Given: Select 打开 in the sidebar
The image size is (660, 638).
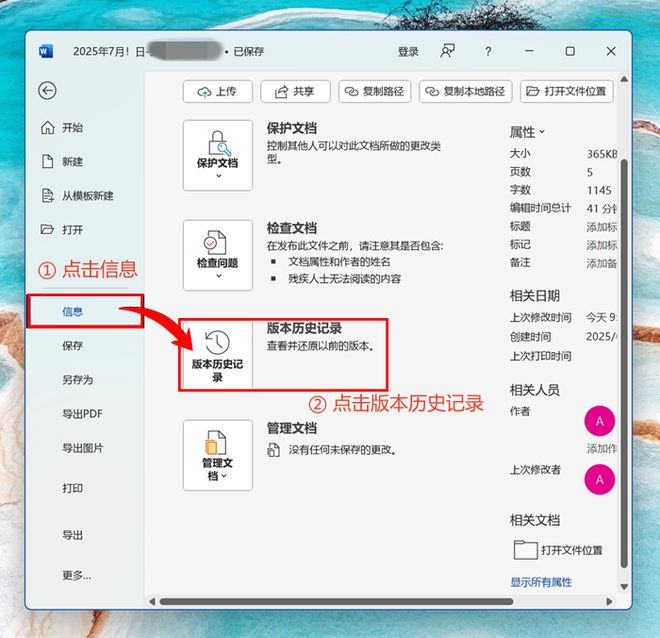Looking at the screenshot, I should (72, 229).
